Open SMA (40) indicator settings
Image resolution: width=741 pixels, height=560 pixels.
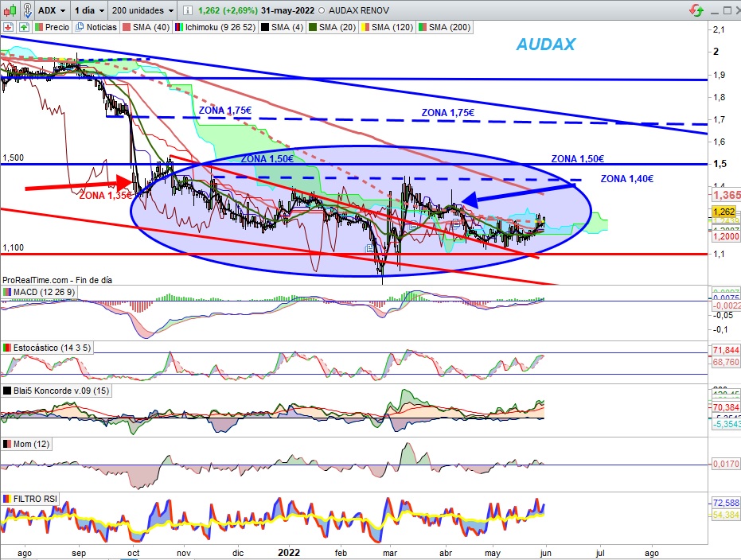pyautogui.click(x=146, y=27)
